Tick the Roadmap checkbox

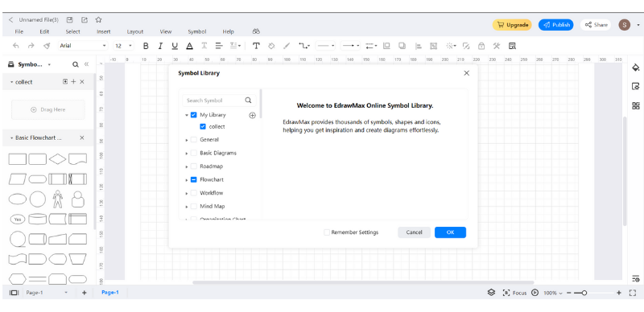(x=193, y=166)
